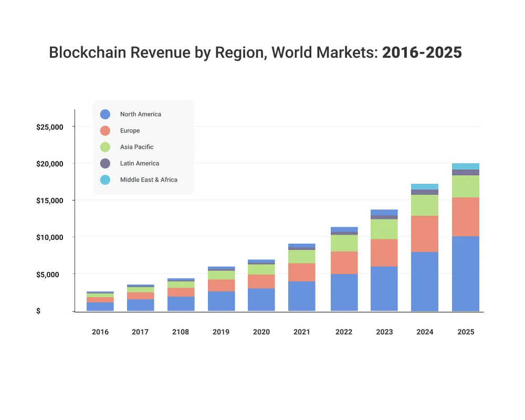
Task: Click the green Asia Pacific color swatch
Action: point(106,147)
